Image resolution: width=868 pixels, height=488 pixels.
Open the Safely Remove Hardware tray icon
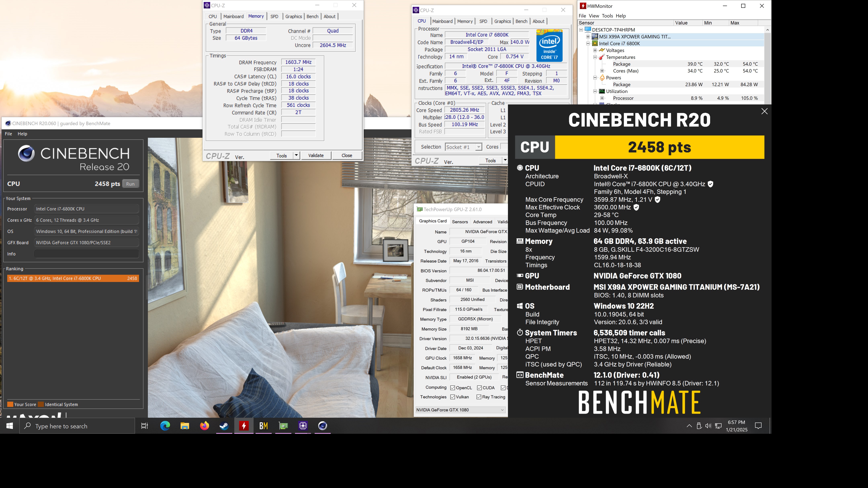click(699, 426)
